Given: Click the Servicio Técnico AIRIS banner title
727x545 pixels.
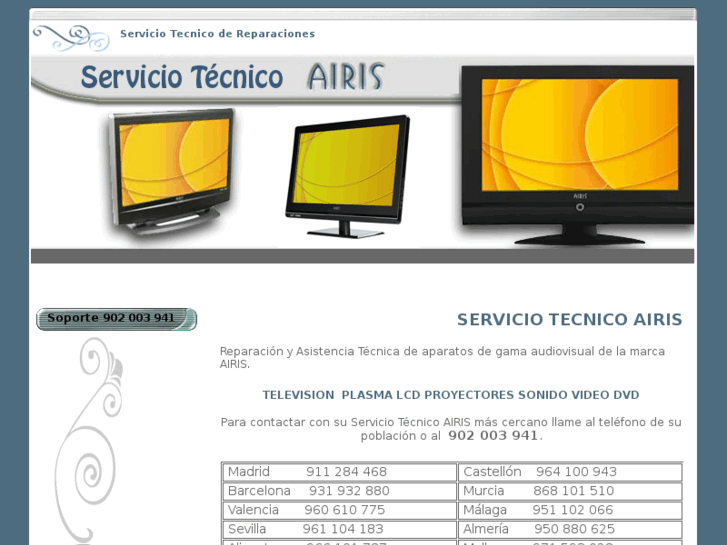Looking at the screenshot, I should click(232, 77).
